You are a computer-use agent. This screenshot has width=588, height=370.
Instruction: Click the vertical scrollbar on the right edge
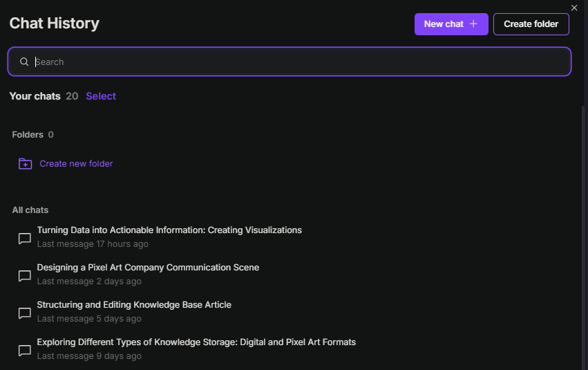click(584, 237)
